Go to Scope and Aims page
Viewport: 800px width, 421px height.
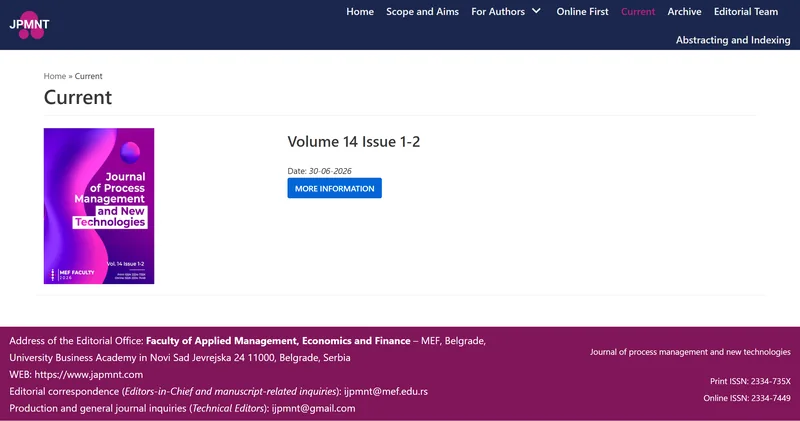click(x=422, y=11)
